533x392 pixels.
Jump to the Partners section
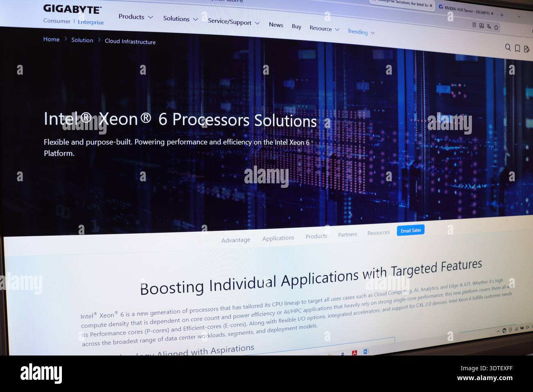point(347,235)
